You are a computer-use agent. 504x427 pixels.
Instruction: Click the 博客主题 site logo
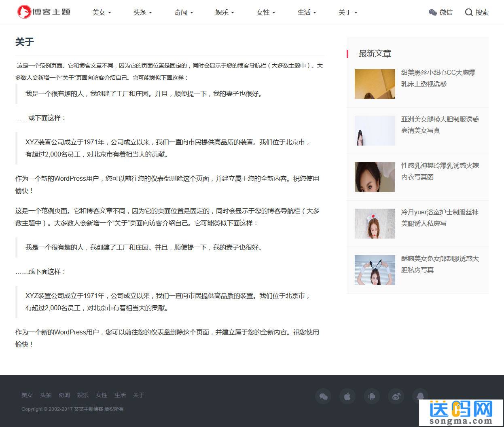(44, 12)
